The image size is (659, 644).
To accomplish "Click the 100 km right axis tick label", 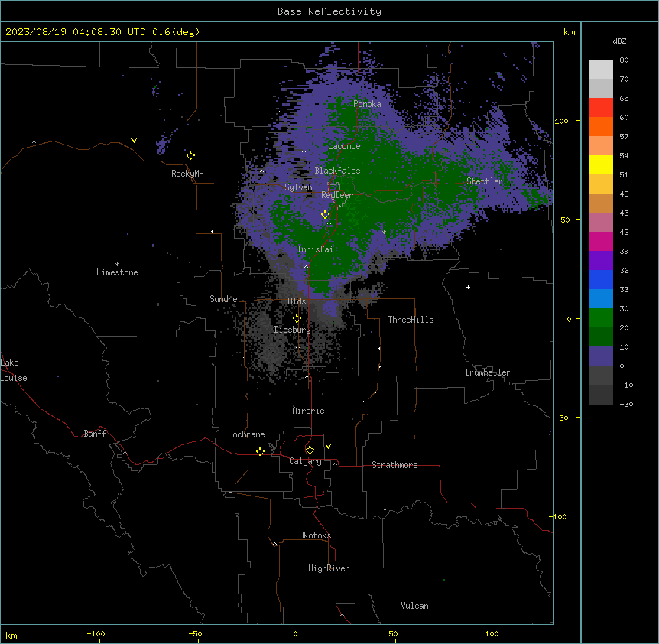I will click(561, 121).
